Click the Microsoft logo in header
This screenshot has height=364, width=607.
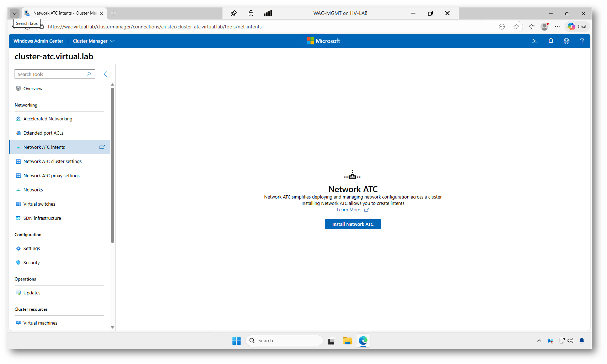point(323,41)
